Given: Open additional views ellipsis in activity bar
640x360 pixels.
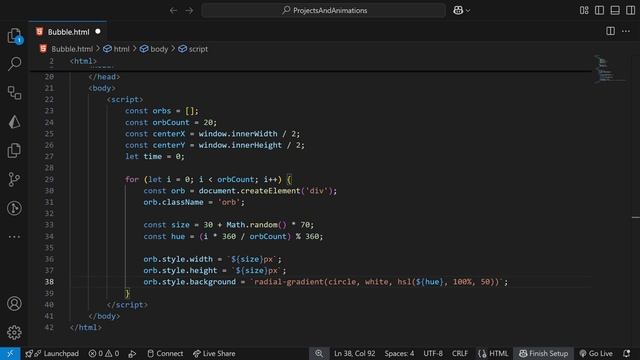Looking at the screenshot, I should point(14,237).
